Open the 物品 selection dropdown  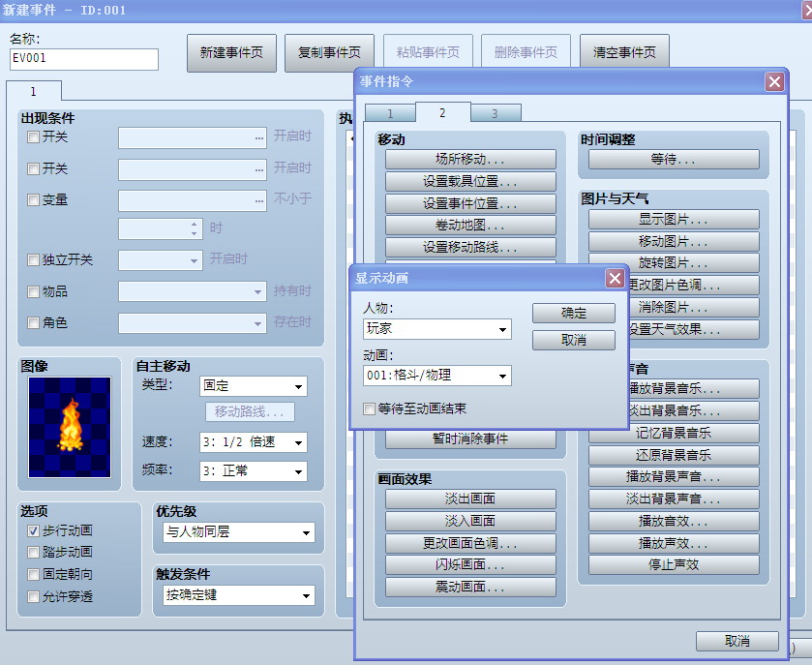pos(193,291)
